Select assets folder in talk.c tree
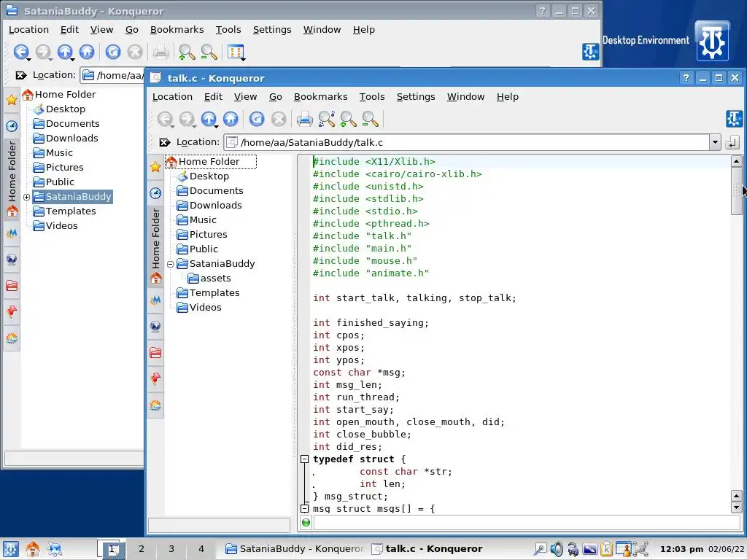 coord(209,278)
